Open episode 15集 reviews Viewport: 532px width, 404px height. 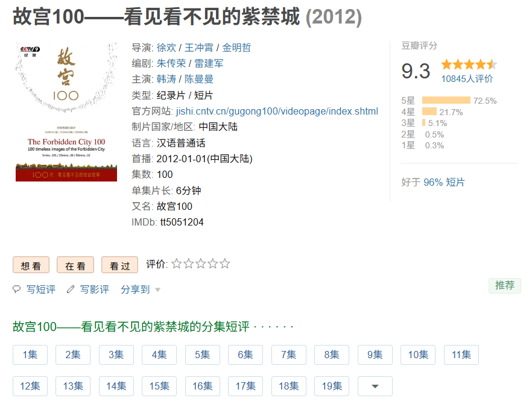[x=159, y=386]
